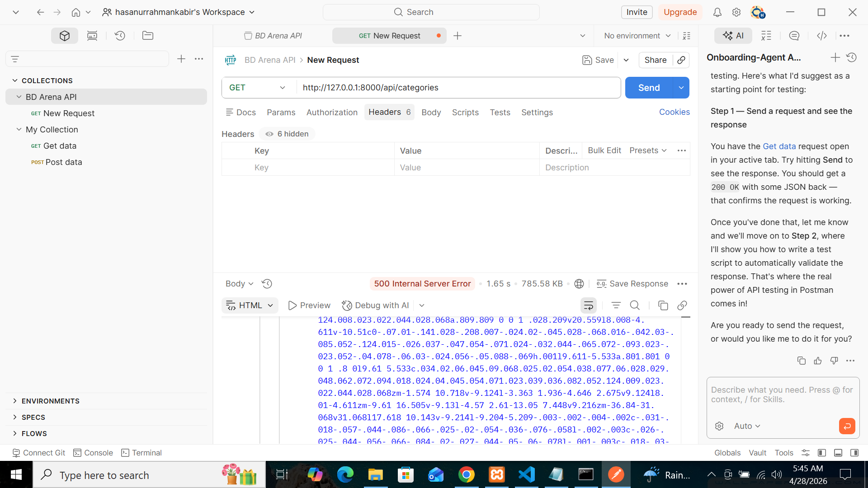Open the environment variables quick look icon
Screen dimensions: 868x488
[x=687, y=36]
